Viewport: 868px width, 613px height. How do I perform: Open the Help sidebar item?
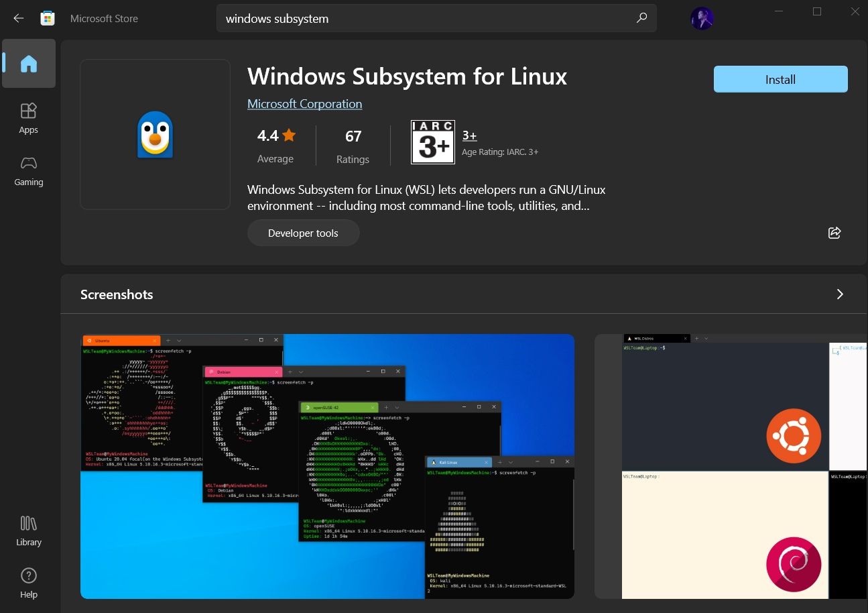point(29,583)
